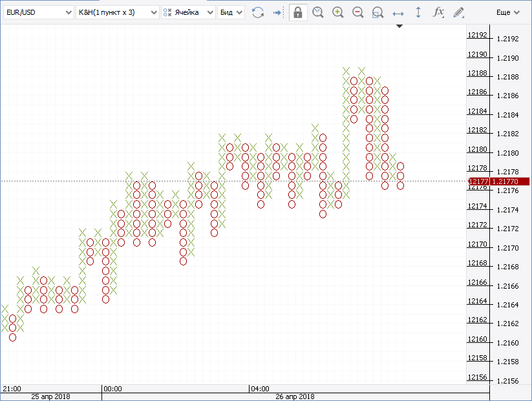The height and width of the screenshot is (401, 532).
Task: Open the fx indicators tool
Action: [x=438, y=12]
